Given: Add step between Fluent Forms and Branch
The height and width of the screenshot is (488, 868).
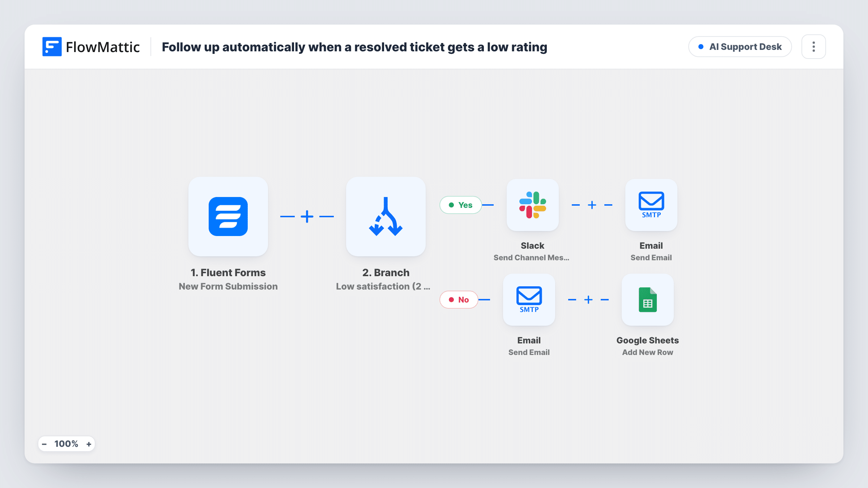Looking at the screenshot, I should pos(307,217).
